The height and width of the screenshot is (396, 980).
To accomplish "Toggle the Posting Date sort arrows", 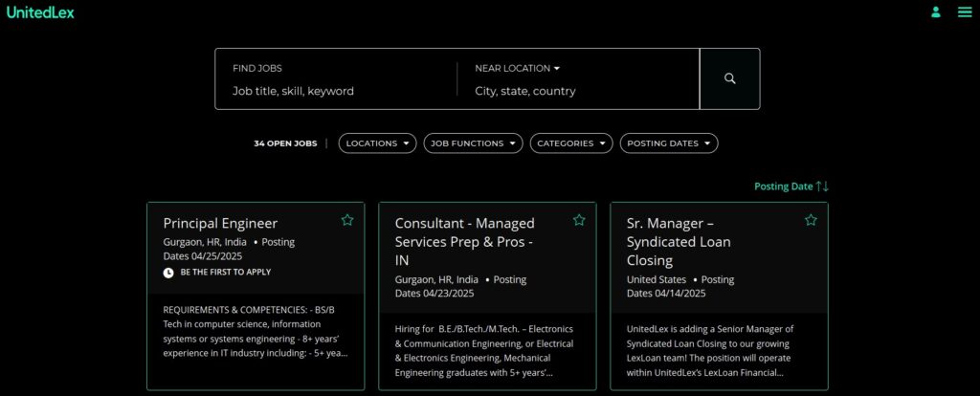I will [822, 187].
